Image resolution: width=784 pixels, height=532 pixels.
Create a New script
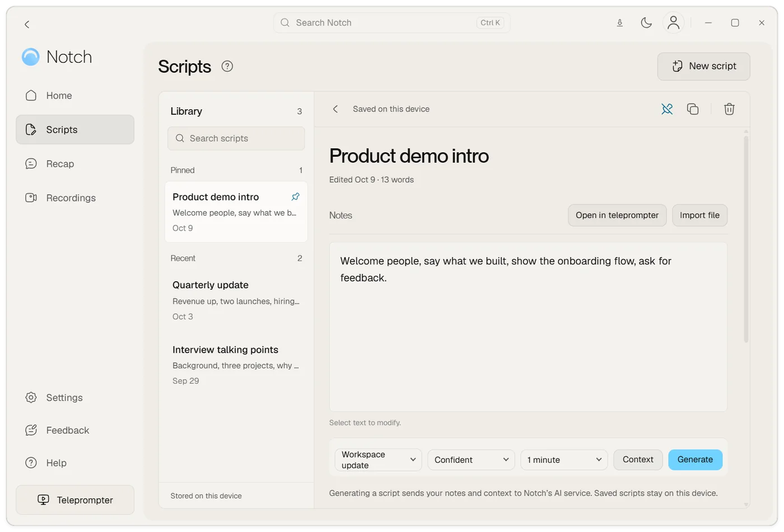(703, 66)
